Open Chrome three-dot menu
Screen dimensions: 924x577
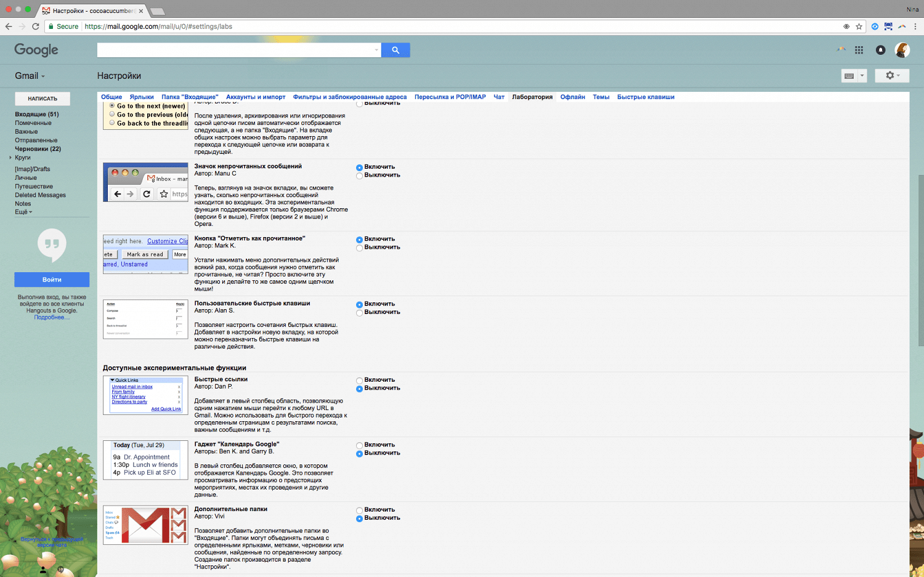915,26
